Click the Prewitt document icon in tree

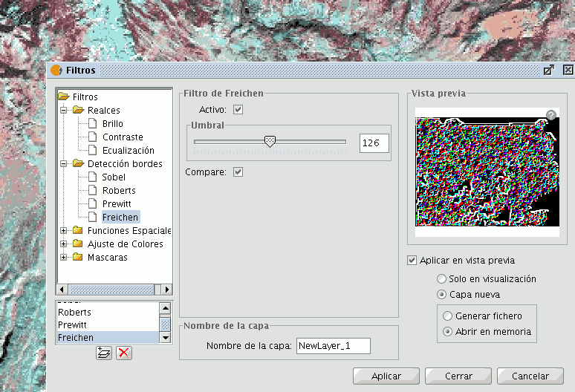point(93,203)
